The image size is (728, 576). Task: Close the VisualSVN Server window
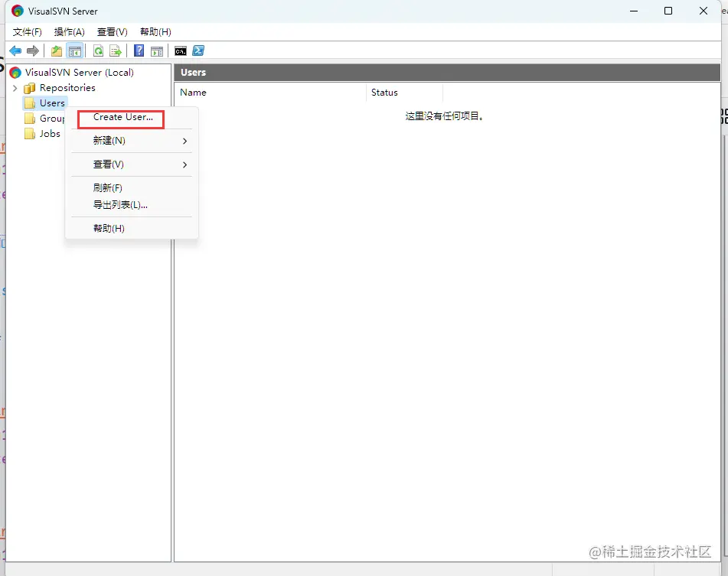tap(704, 11)
